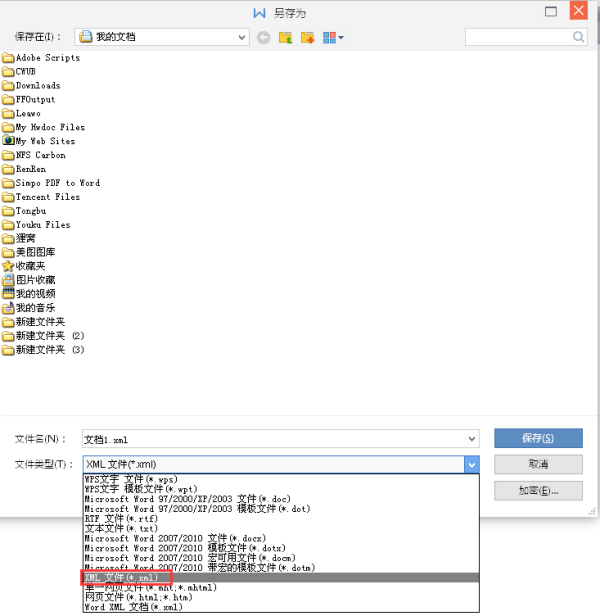Select the RenRen folder
Screen dimensions: 600x616
[x=24, y=169]
